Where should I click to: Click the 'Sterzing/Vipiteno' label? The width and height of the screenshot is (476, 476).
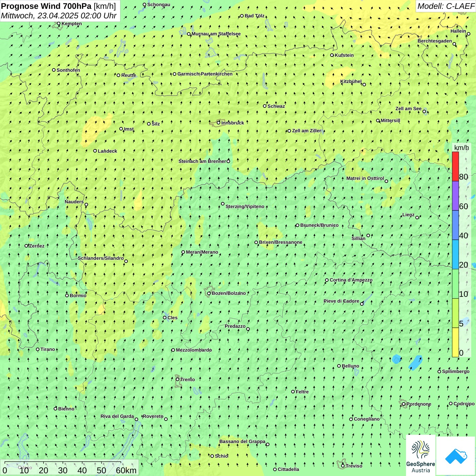(245, 206)
